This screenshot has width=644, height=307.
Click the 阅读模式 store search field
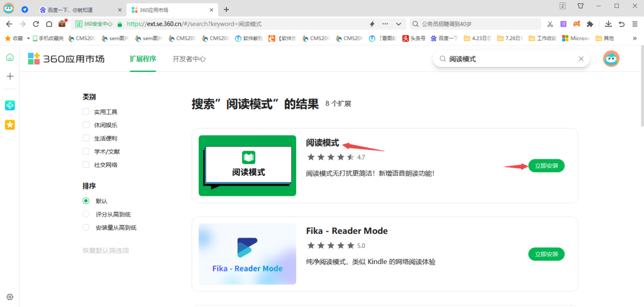pos(510,59)
